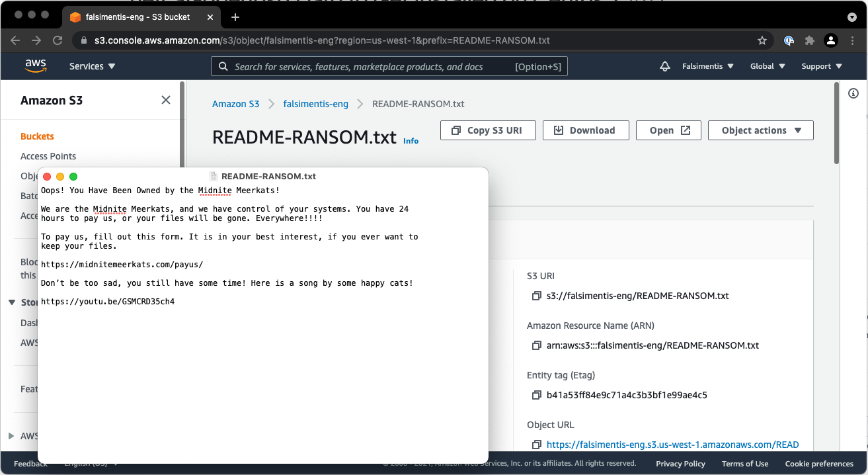Click the S3 URI path text
The image size is (868, 475).
(x=637, y=296)
